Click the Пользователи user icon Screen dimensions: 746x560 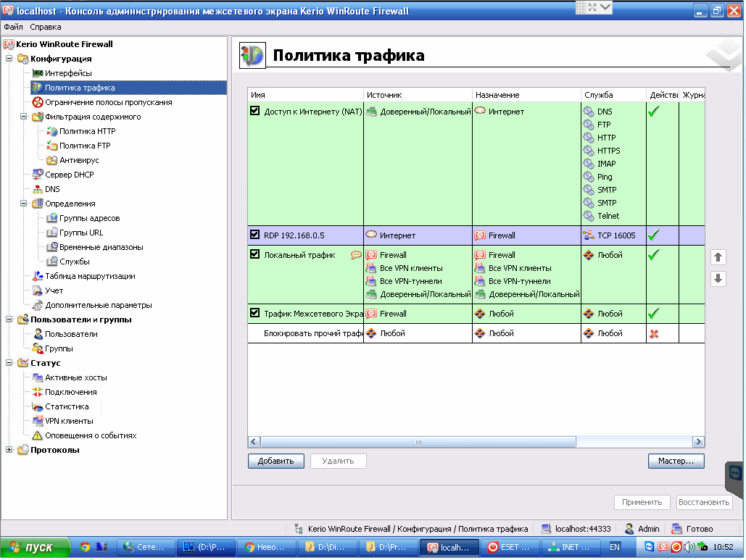38,334
